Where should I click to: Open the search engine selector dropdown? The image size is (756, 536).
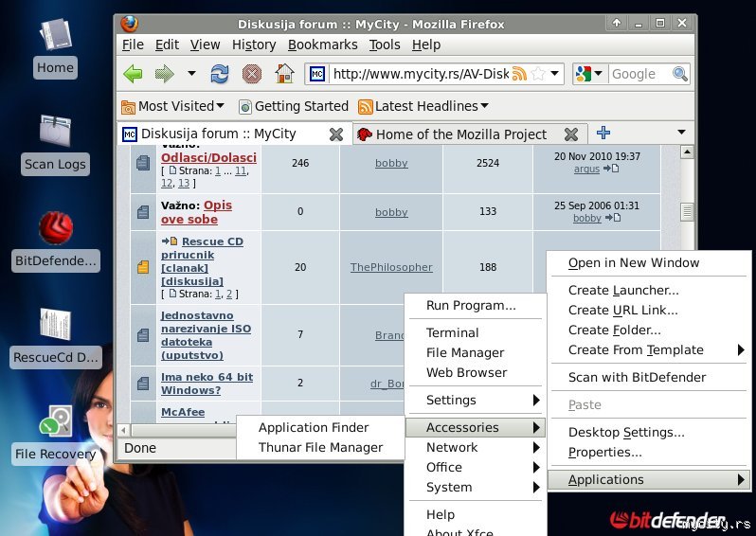click(598, 74)
